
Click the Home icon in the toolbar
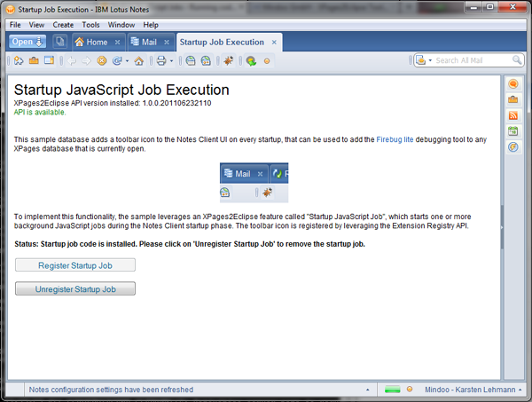137,61
